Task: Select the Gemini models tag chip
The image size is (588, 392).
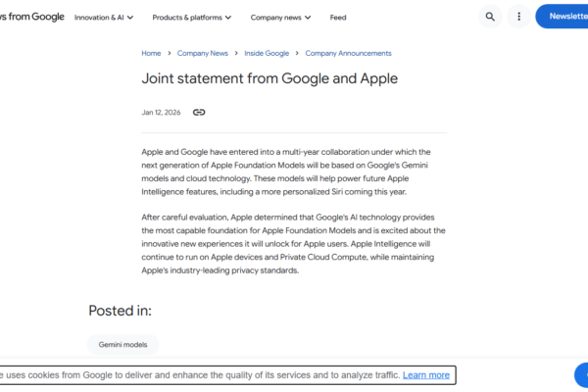Action: click(122, 344)
